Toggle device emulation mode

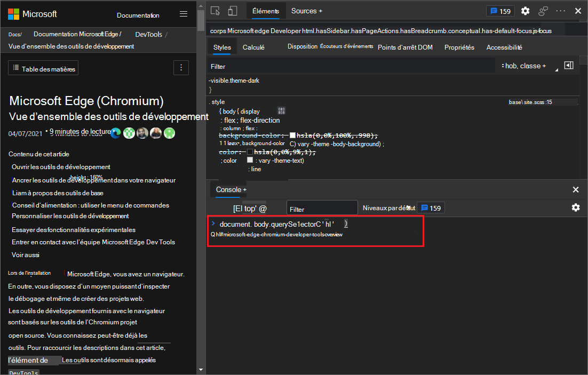[233, 11]
